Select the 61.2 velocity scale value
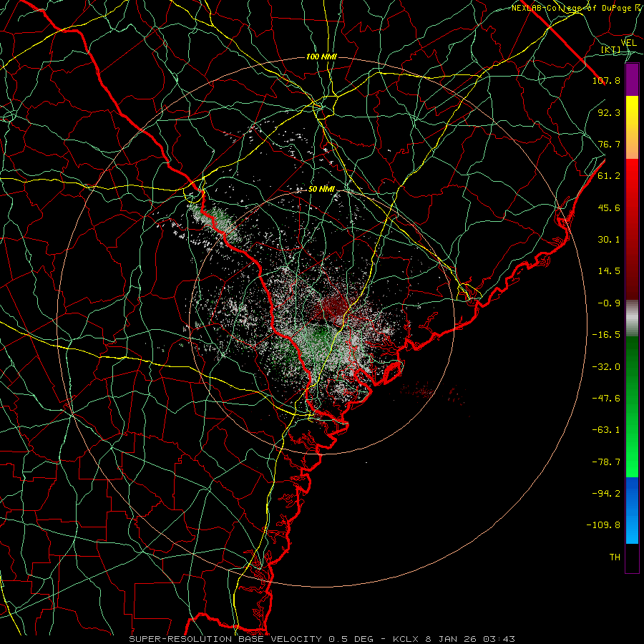Screen dimensions: 644x644 click(609, 176)
